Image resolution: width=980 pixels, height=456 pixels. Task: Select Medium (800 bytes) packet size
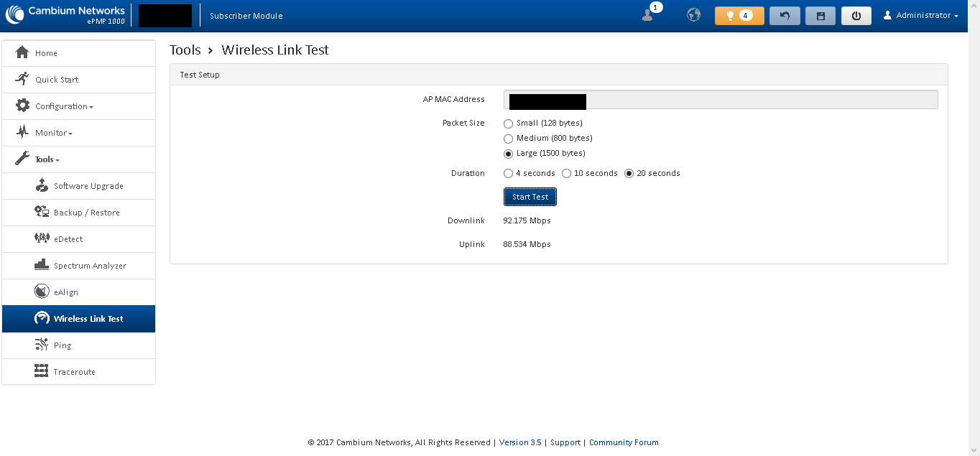509,139
